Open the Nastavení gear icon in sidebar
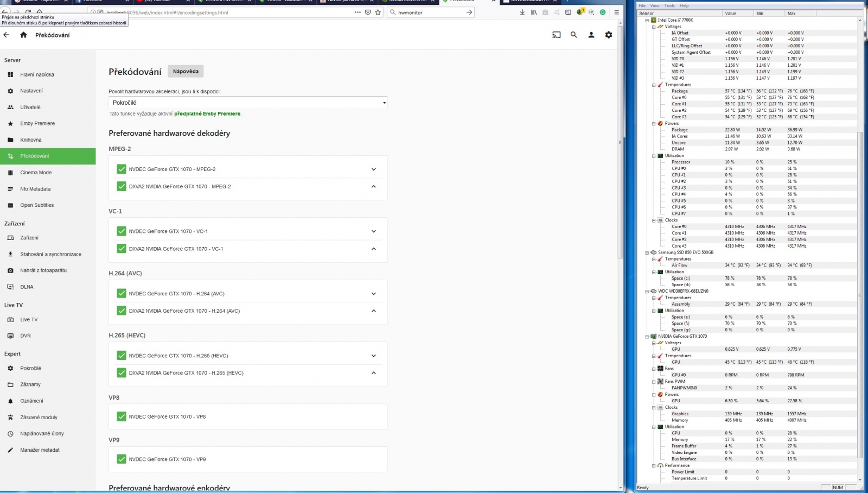 click(x=10, y=91)
